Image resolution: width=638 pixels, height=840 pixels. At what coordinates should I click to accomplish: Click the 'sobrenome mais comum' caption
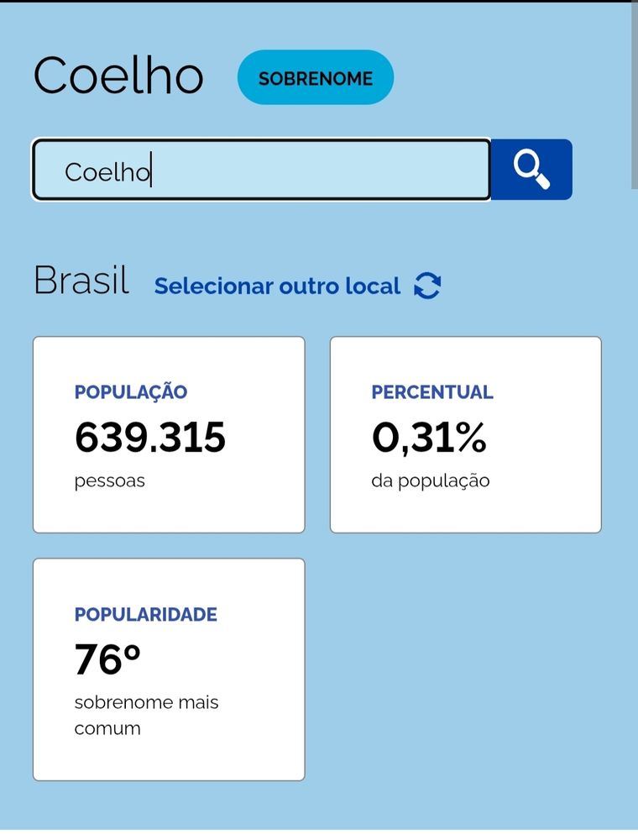point(146,715)
